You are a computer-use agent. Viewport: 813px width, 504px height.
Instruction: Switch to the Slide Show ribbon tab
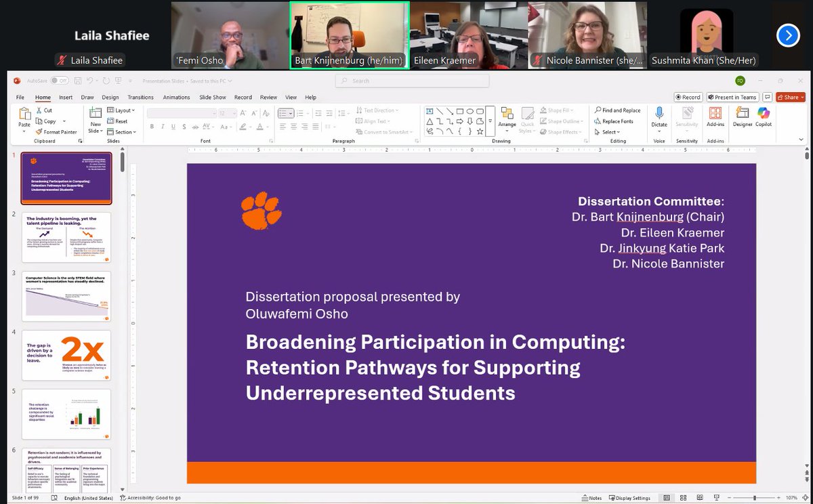pyautogui.click(x=213, y=98)
